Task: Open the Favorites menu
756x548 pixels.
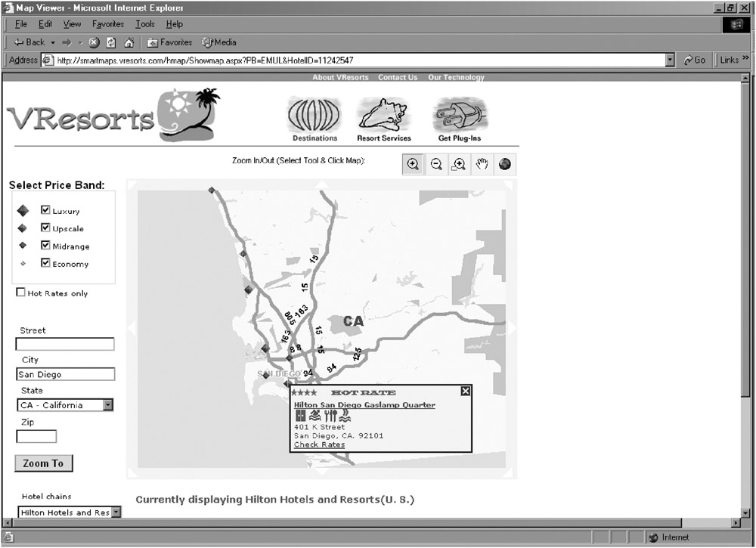Action: point(108,24)
